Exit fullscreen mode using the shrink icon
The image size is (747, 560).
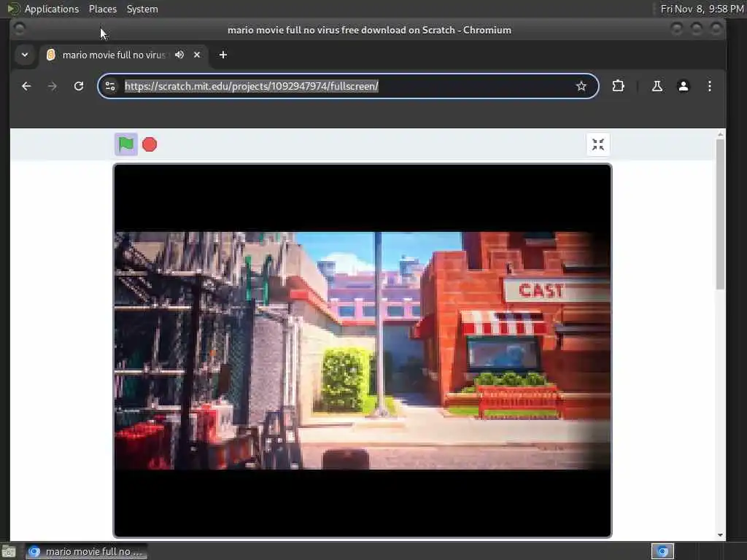pos(598,144)
